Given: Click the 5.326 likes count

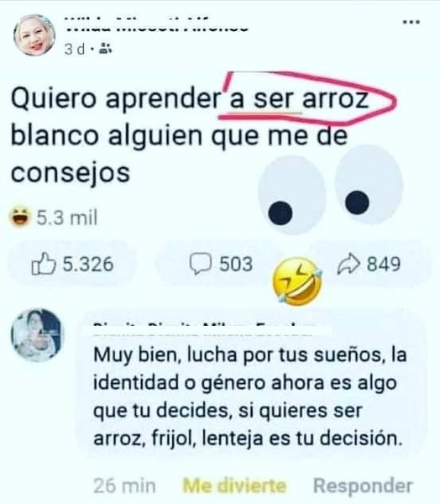Looking at the screenshot, I should [x=87, y=265].
